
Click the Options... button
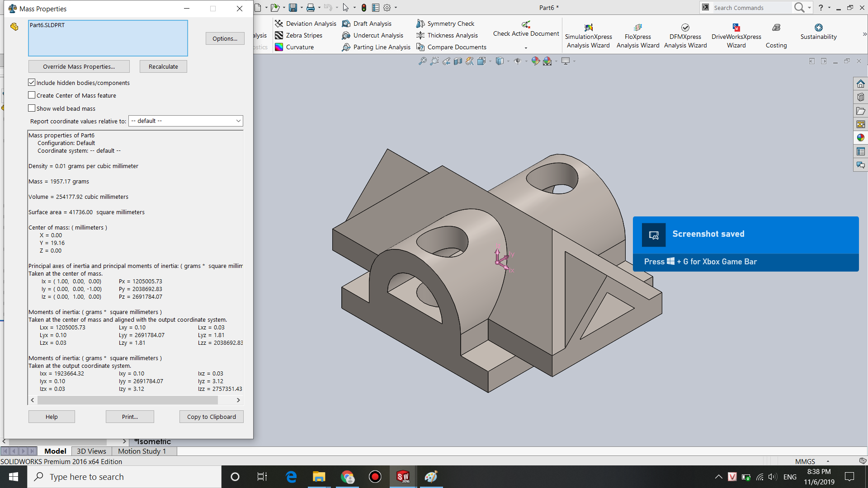(225, 38)
